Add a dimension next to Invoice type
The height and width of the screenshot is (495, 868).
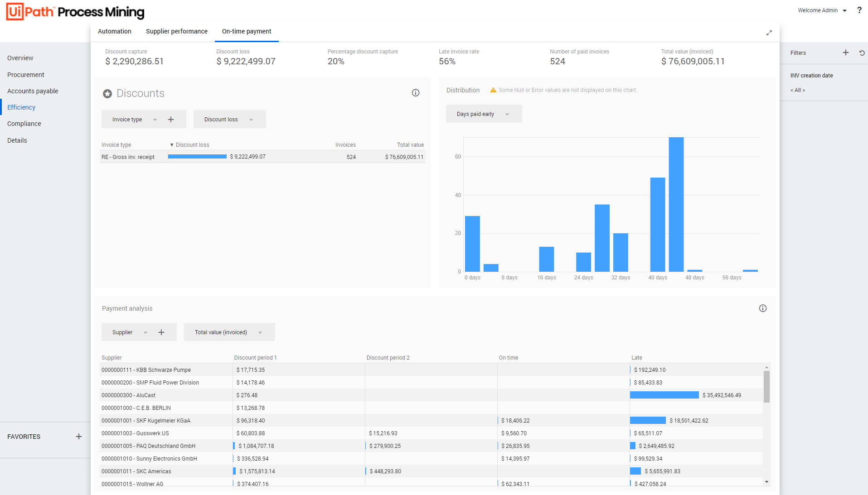coord(171,120)
